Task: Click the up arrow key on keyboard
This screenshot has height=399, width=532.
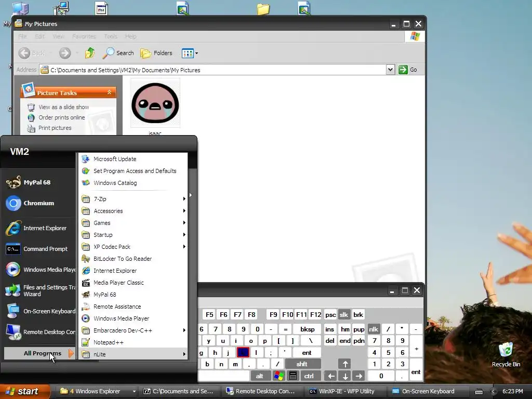Action: [345, 364]
